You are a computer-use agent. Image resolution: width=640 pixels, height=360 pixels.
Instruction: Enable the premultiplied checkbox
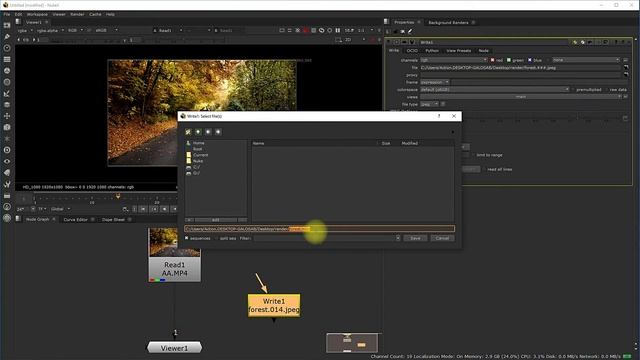(573, 89)
